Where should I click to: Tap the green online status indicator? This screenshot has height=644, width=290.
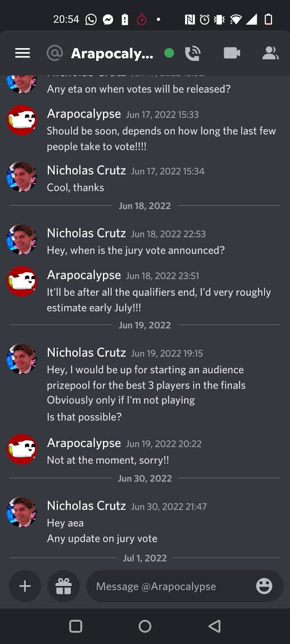point(169,53)
